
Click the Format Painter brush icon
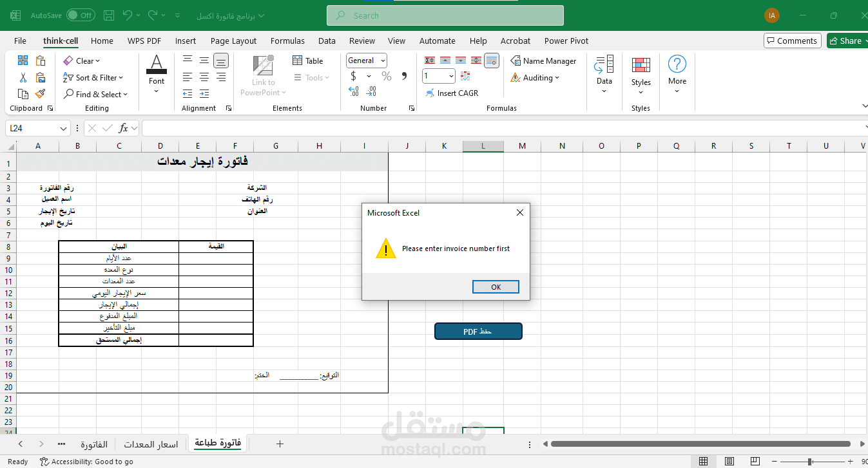pyautogui.click(x=41, y=94)
